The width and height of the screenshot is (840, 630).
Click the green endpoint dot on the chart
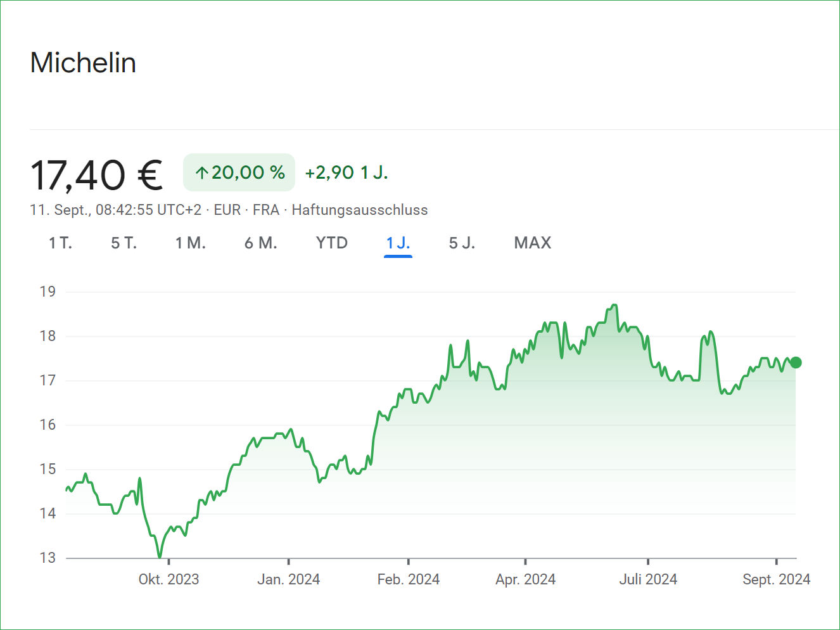796,363
